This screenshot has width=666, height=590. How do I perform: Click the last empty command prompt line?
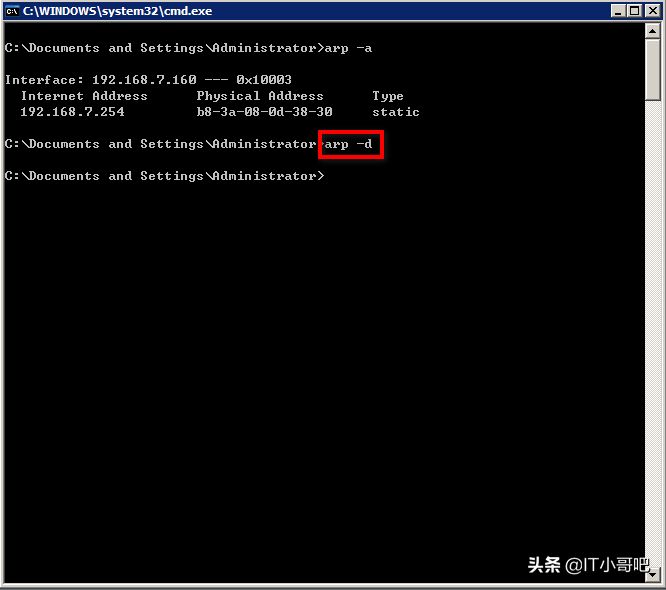click(x=165, y=176)
